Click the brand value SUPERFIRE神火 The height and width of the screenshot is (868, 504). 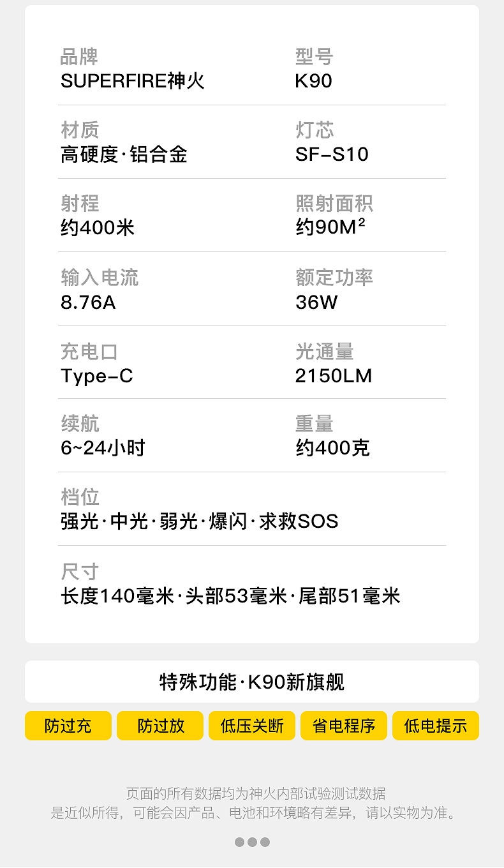pos(133,81)
